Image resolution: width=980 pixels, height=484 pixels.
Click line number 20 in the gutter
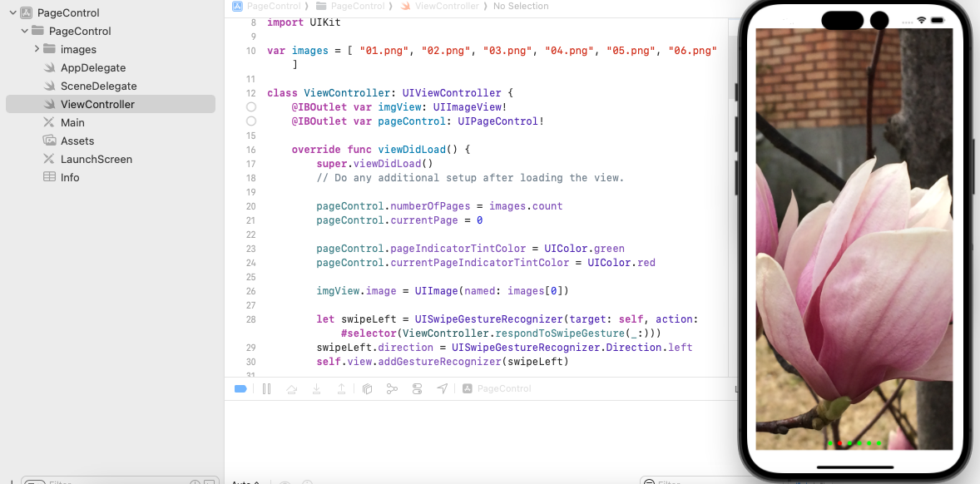[250, 206]
